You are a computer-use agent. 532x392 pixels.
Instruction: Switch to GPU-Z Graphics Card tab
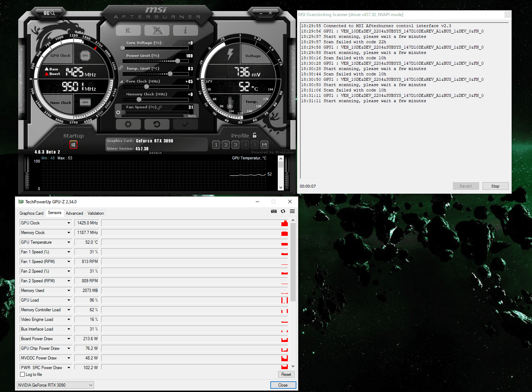click(31, 213)
